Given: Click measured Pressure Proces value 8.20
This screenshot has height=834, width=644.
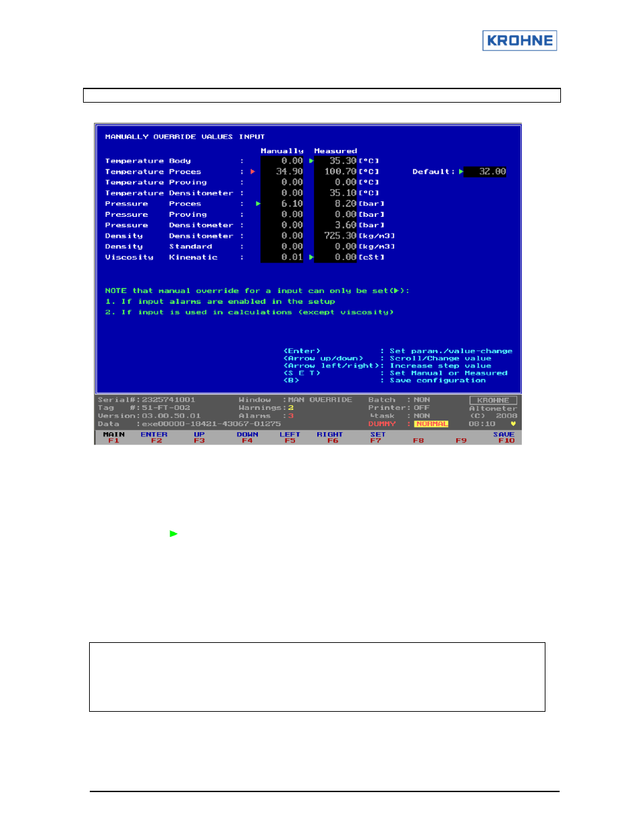Looking at the screenshot, I should tap(336, 203).
